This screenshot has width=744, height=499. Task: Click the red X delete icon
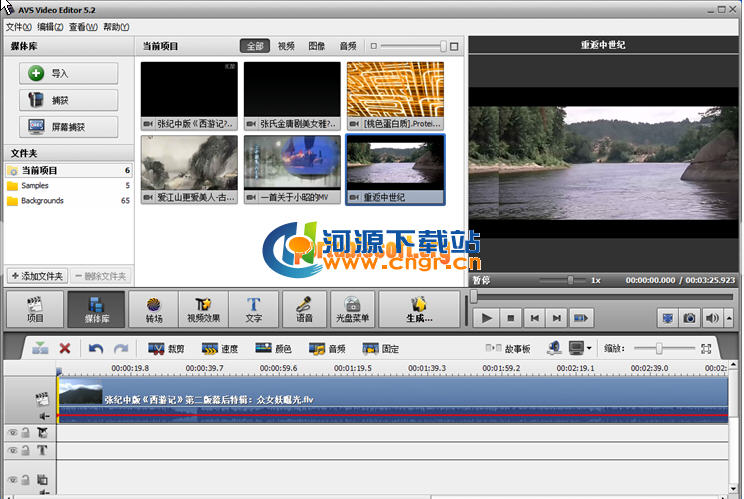[x=65, y=349]
